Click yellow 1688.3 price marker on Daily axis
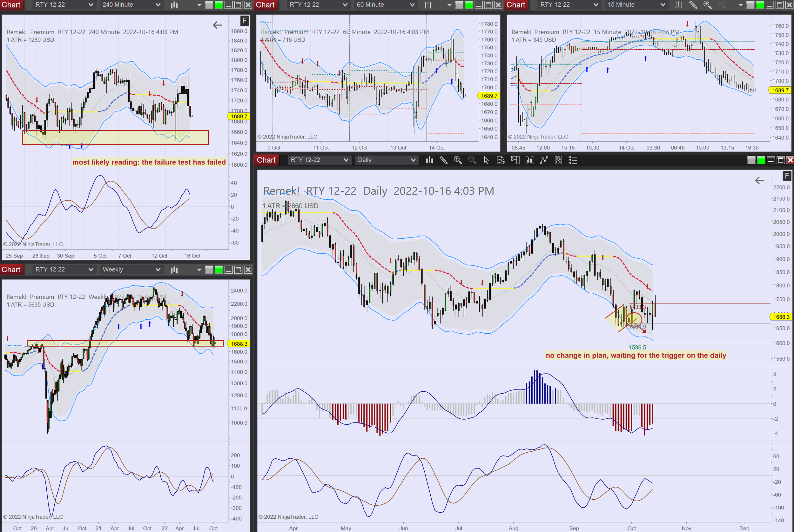794x532 pixels. [x=781, y=317]
